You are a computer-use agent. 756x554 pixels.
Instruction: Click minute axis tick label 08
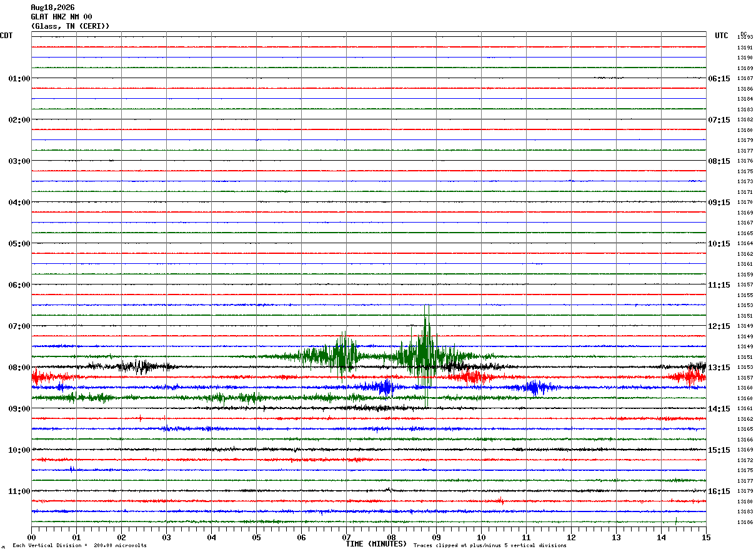coord(391,537)
